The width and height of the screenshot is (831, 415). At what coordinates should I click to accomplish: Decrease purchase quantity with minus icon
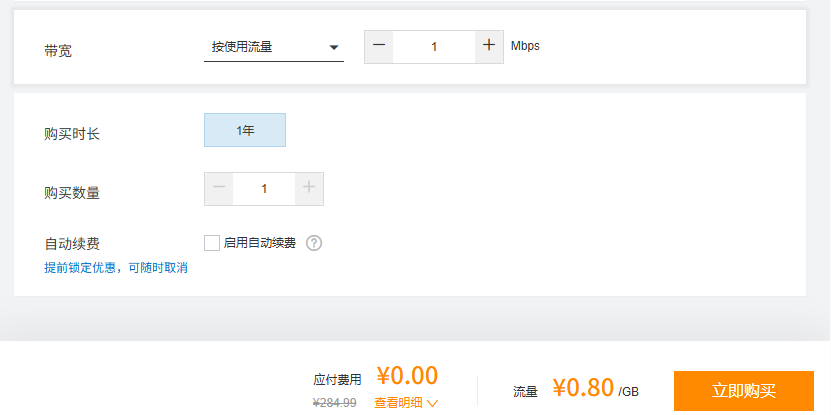pyautogui.click(x=219, y=189)
